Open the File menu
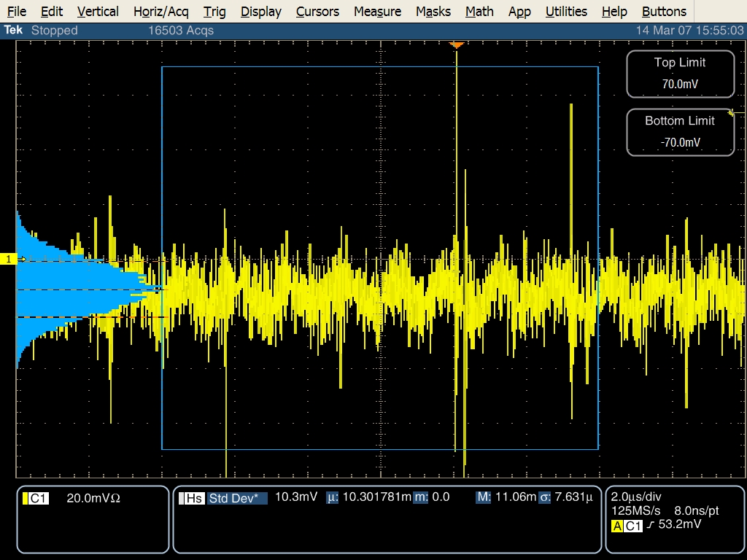This screenshot has width=747, height=560. click(x=16, y=12)
